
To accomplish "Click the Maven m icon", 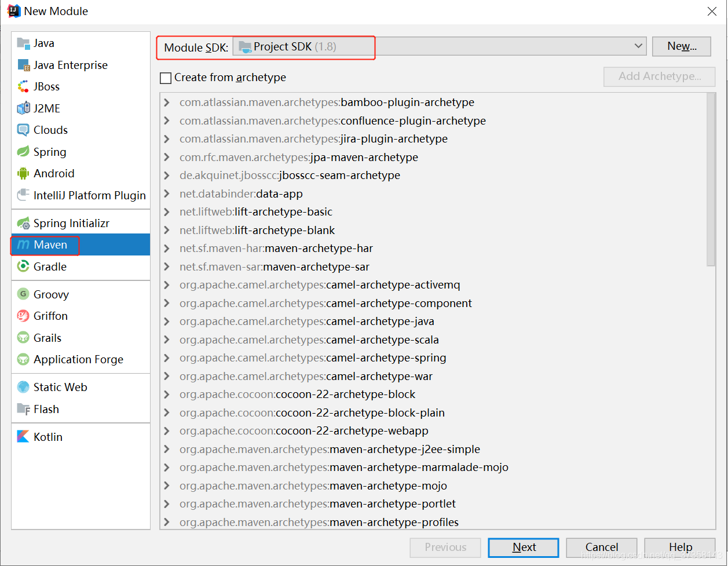I will click(23, 244).
